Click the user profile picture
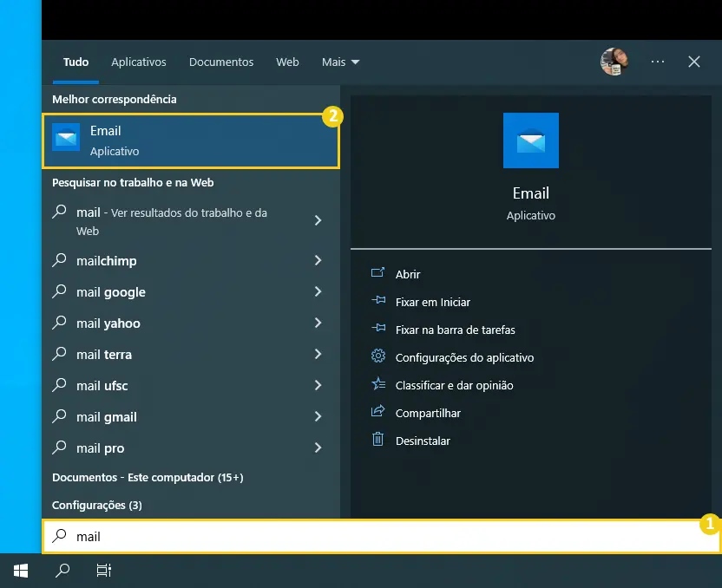Viewport: 722px width, 588px height. pyautogui.click(x=614, y=62)
